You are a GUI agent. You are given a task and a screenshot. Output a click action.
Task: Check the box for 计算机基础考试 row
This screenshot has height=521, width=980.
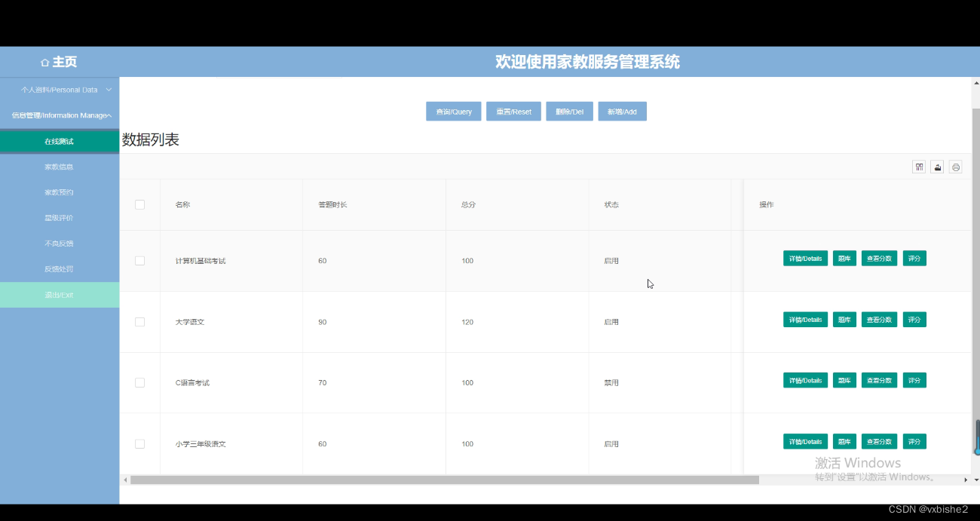[x=139, y=261]
